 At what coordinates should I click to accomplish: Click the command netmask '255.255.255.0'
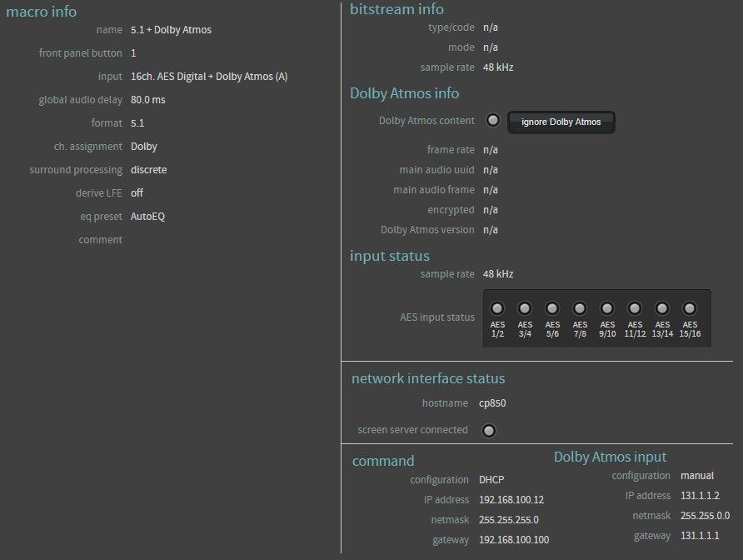(508, 520)
